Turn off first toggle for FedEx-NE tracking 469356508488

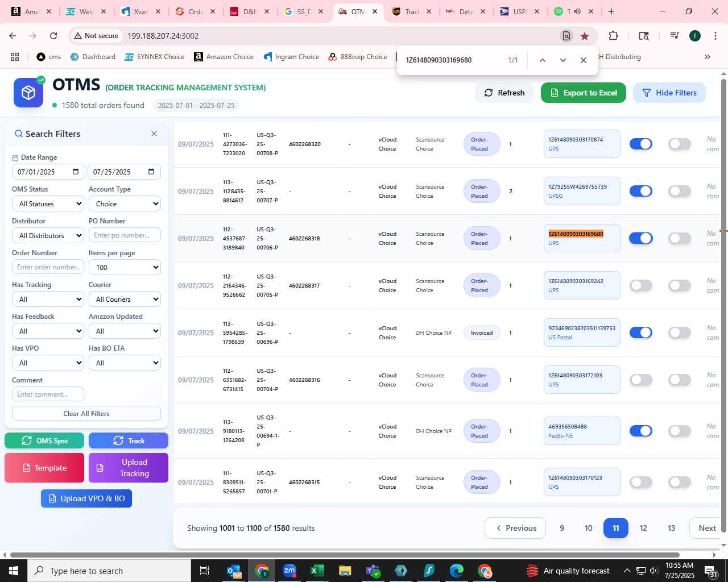coord(641,431)
